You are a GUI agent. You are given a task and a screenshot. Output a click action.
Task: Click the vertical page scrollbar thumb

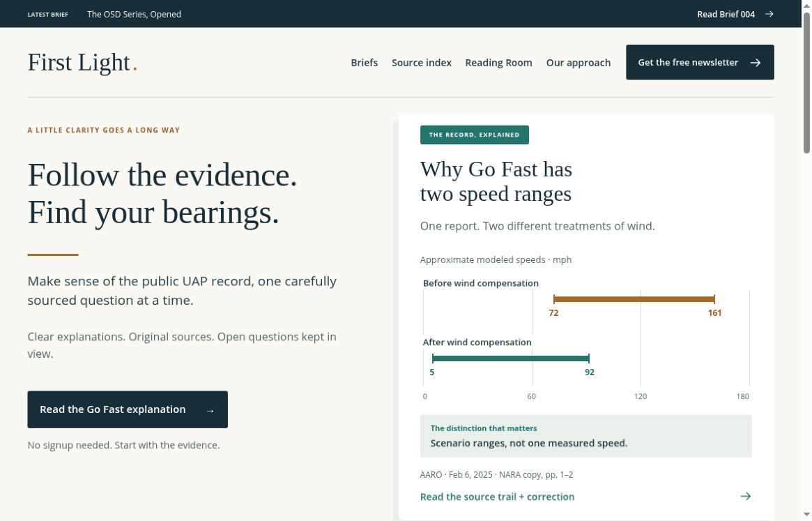click(x=806, y=83)
